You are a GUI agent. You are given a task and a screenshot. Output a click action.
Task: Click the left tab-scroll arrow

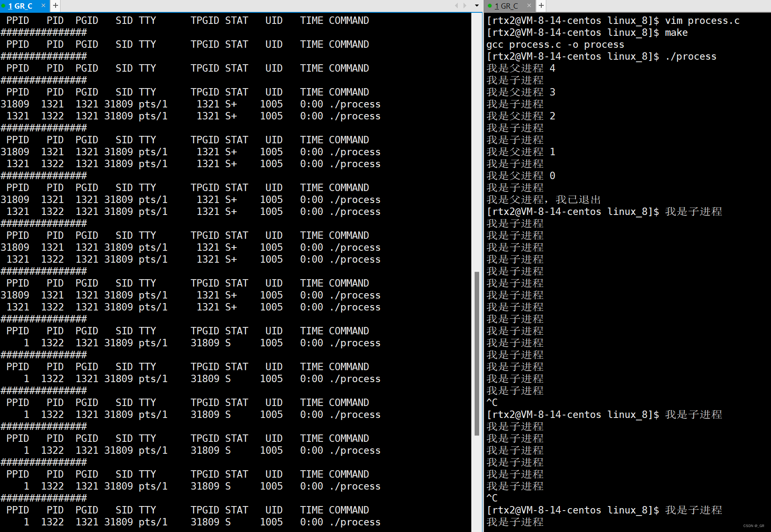click(456, 6)
